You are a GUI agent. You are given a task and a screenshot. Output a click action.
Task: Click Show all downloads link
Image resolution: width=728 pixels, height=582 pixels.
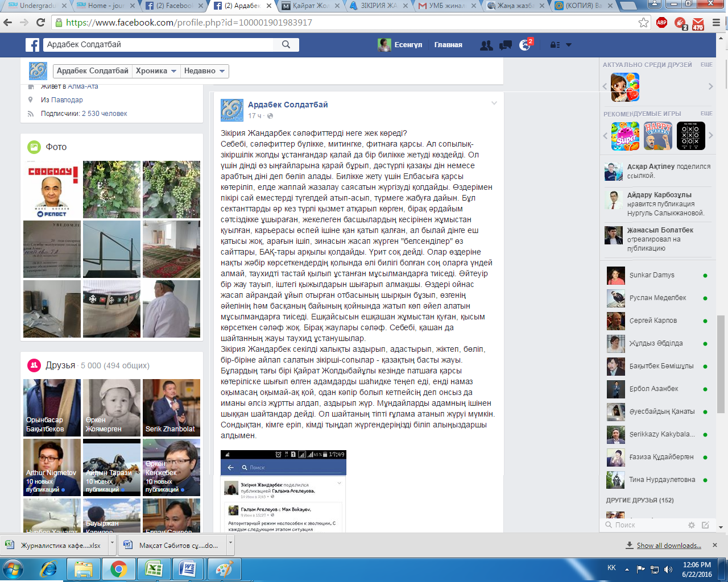pyautogui.click(x=669, y=546)
